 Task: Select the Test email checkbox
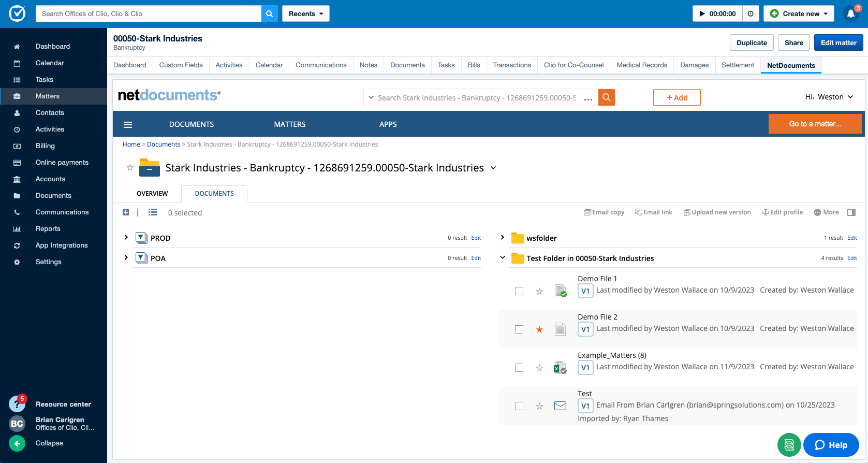point(519,406)
